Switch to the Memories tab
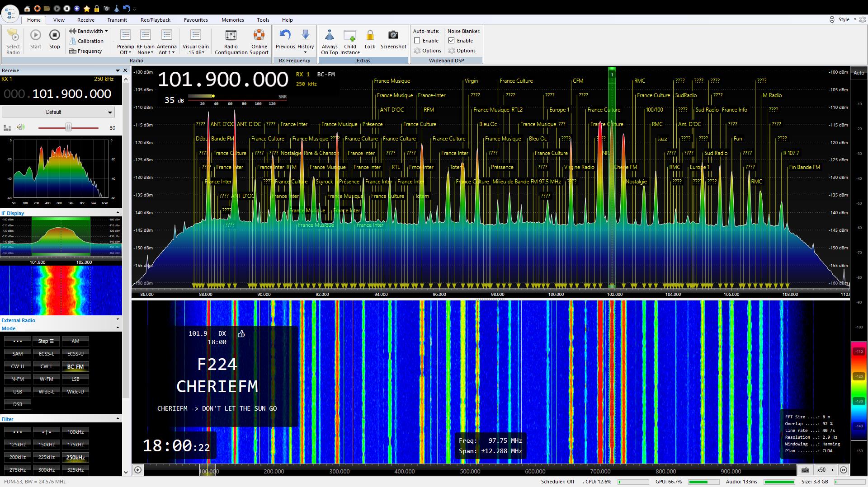 [x=232, y=20]
